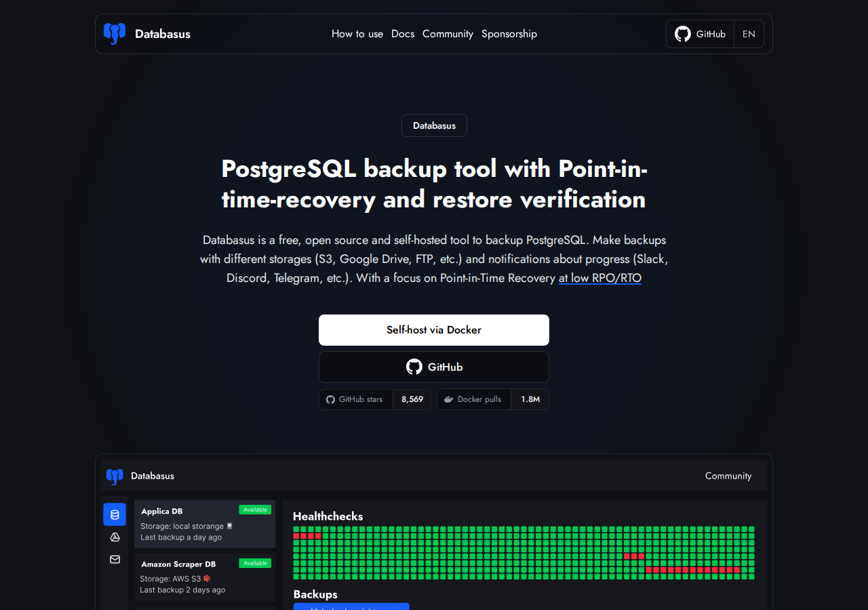The height and width of the screenshot is (610, 868).
Task: Open the Sponsorship page
Action: pos(509,34)
